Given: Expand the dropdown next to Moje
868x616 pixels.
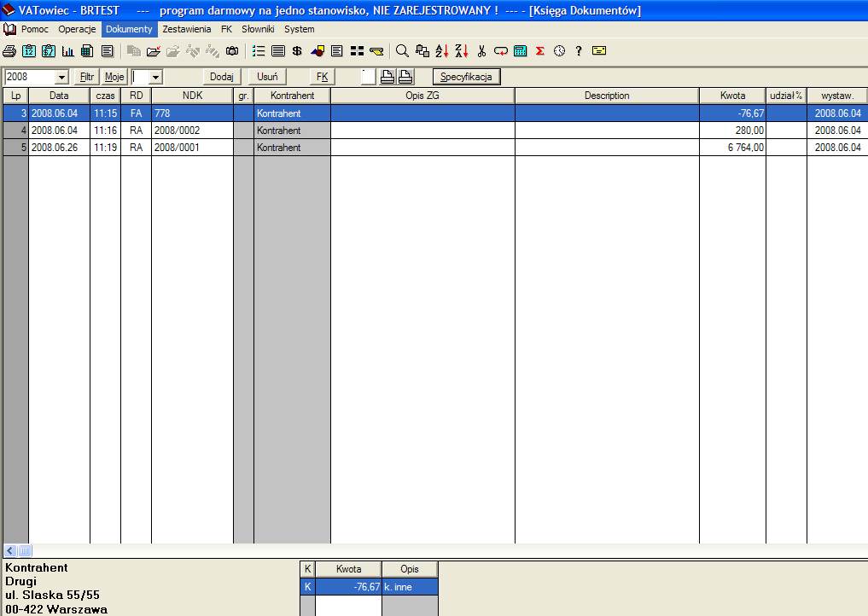Looking at the screenshot, I should (154, 78).
